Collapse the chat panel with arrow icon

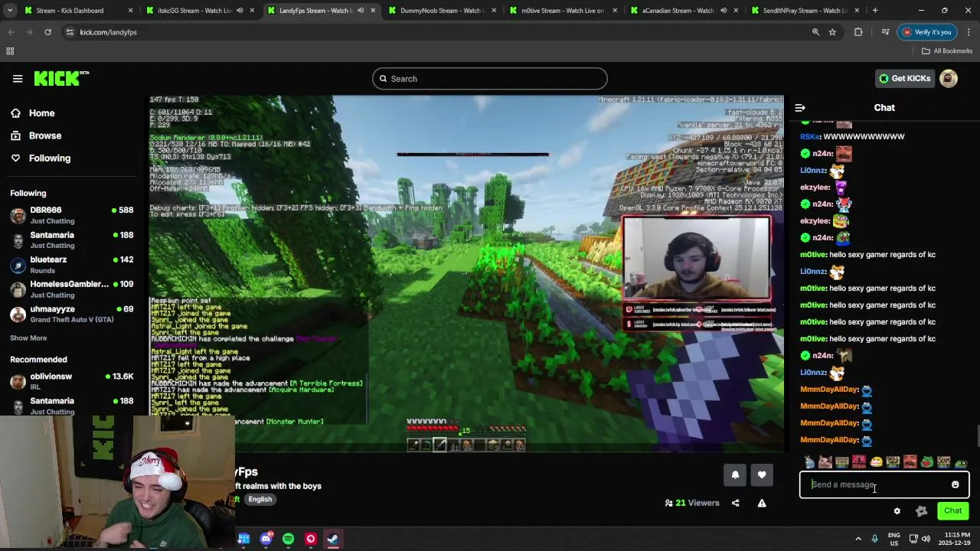[800, 108]
